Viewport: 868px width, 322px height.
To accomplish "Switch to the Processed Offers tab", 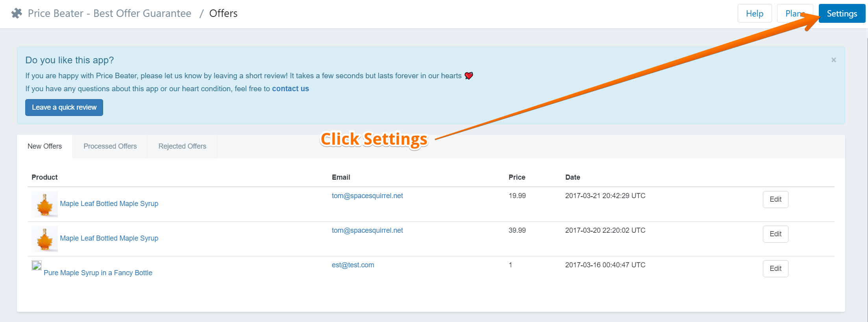I will click(110, 146).
